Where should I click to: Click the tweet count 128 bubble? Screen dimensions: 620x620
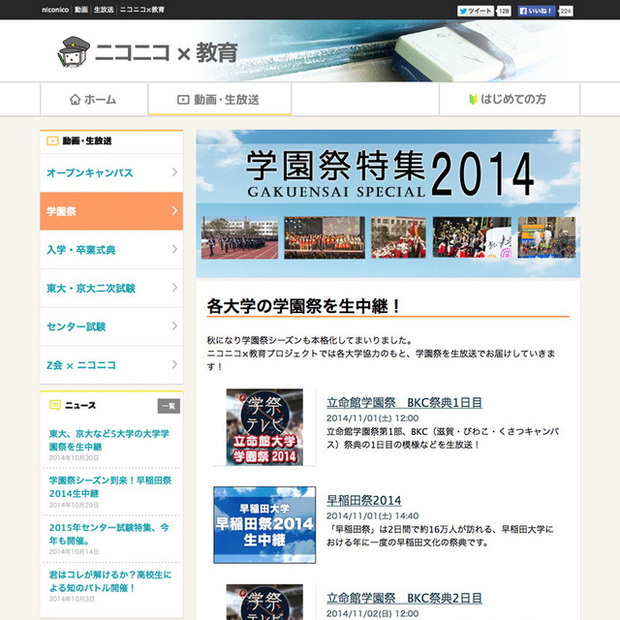504,11
